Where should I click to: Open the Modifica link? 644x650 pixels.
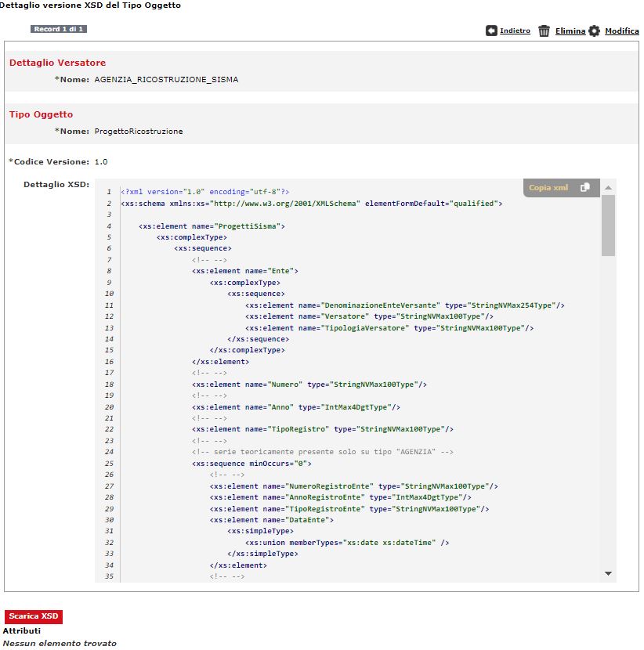pos(621,31)
